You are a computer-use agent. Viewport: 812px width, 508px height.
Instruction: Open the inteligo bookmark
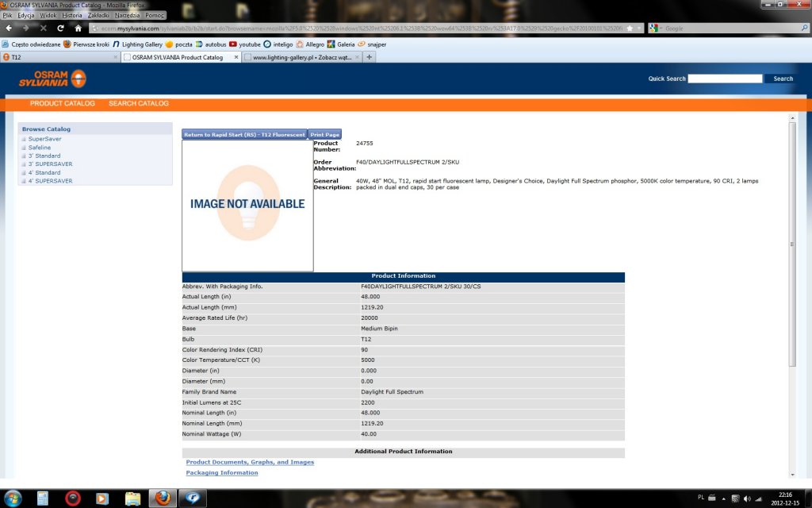tap(278, 44)
